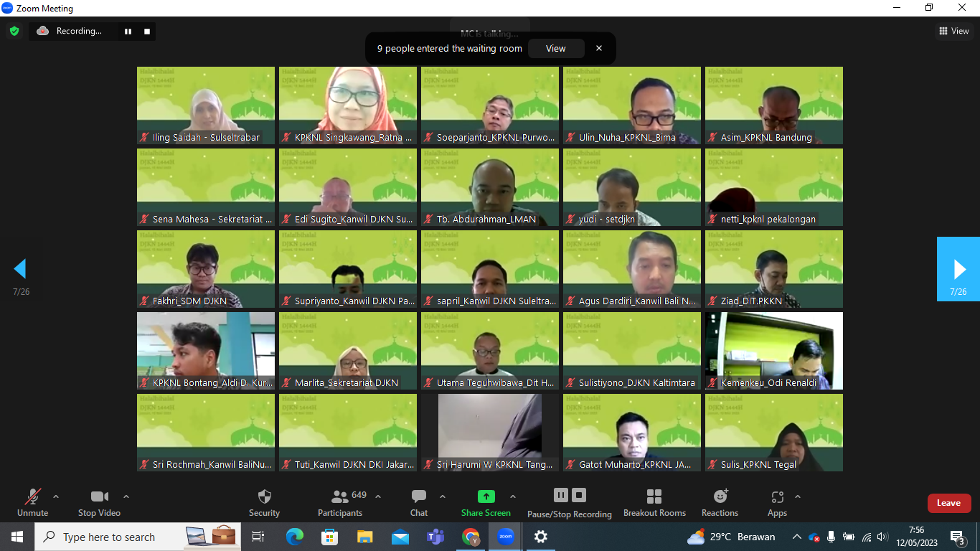Expand the Share Screen options arrow
Viewport: 980px width, 551px height.
coord(513,496)
